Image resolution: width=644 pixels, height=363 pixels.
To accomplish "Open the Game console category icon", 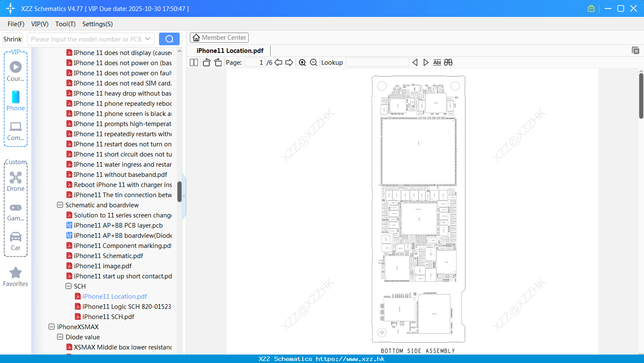I will pos(16,212).
